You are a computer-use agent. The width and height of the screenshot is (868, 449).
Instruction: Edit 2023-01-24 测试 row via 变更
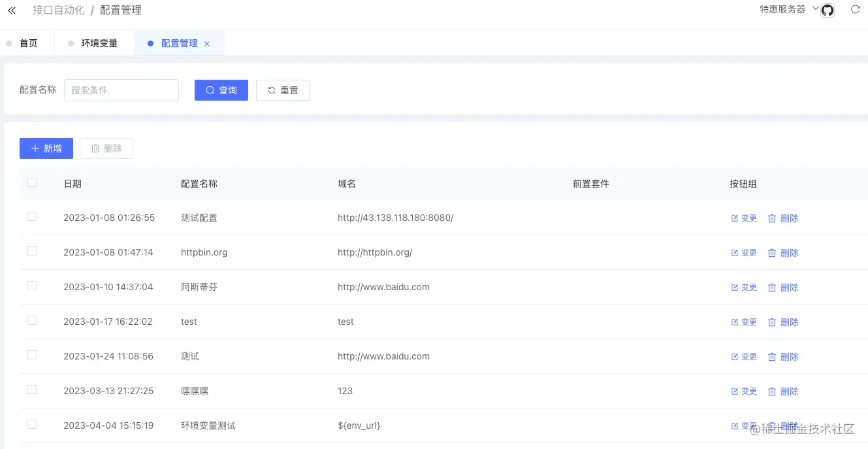coord(744,357)
